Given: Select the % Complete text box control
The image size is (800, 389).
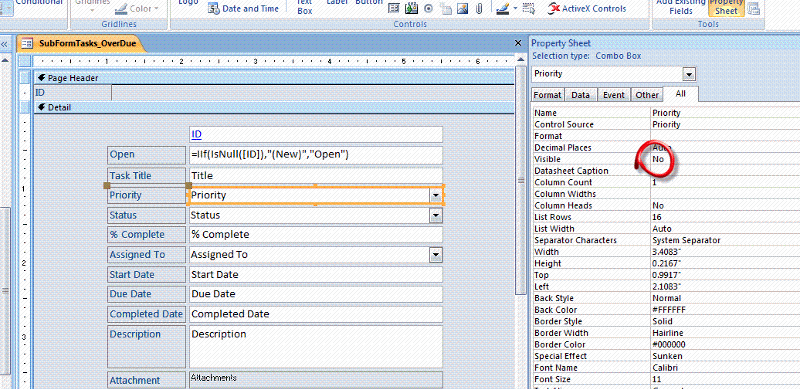Looking at the screenshot, I should pos(315,234).
